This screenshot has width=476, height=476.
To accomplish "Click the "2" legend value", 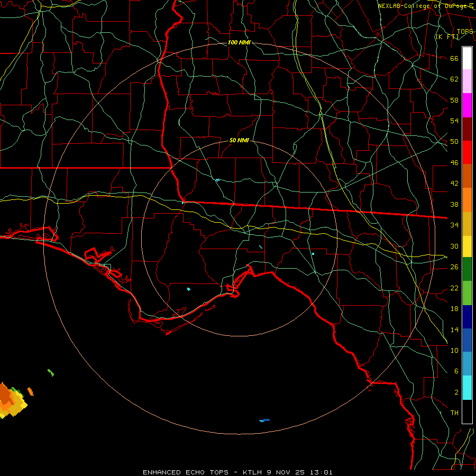I will pos(456,392).
